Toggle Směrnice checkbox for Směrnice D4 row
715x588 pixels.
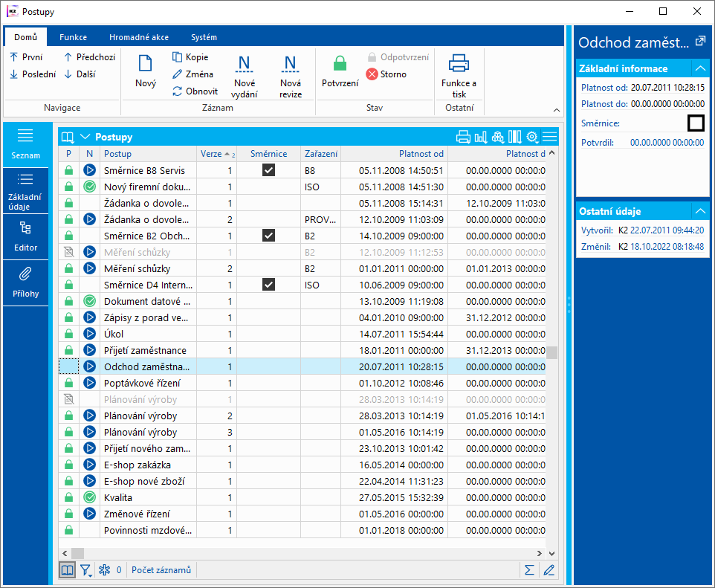[268, 285]
